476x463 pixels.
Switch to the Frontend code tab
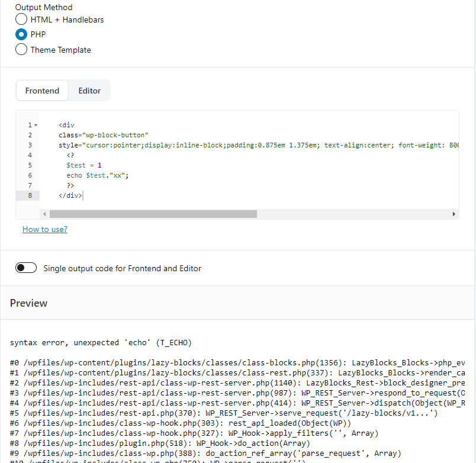pyautogui.click(x=42, y=91)
